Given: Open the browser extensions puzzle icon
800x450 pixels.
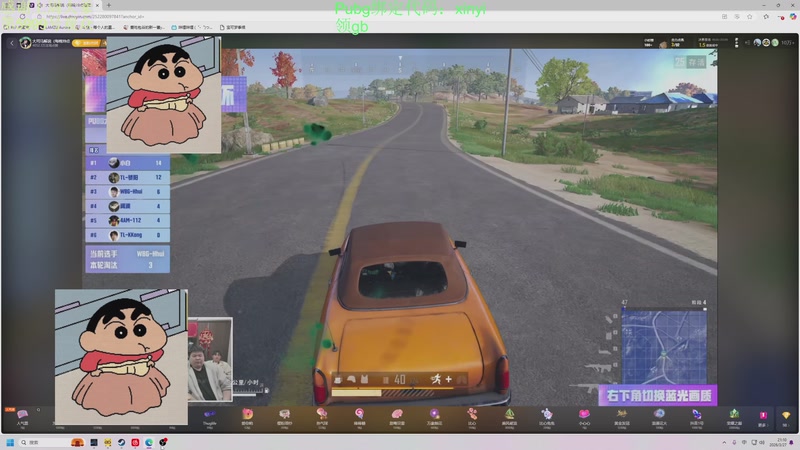Looking at the screenshot, I should pos(766,16).
